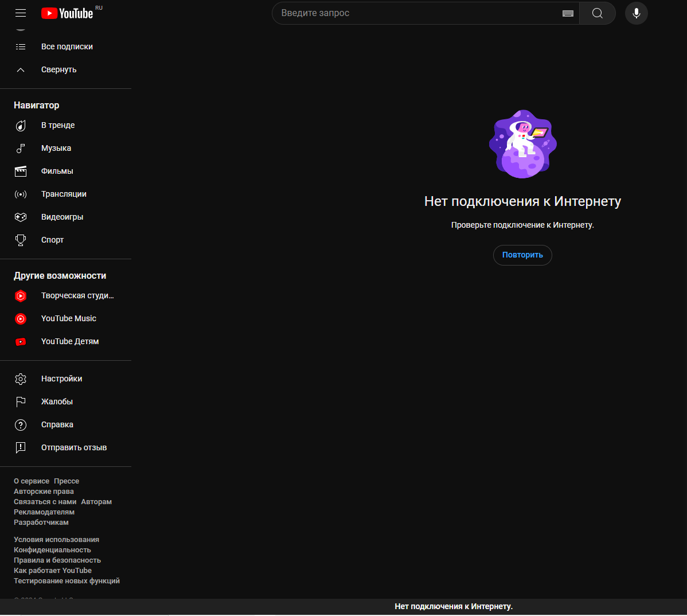Click the Навигатор section heading

(x=36, y=105)
